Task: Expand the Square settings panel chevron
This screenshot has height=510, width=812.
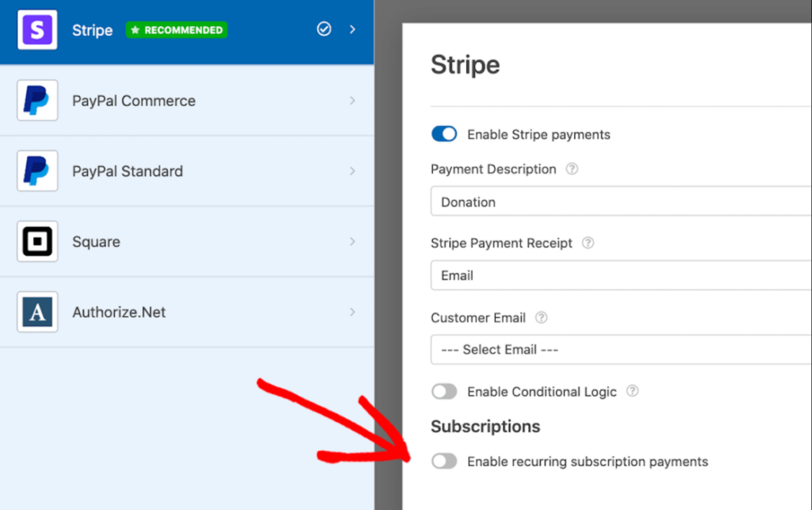Action: [x=354, y=241]
